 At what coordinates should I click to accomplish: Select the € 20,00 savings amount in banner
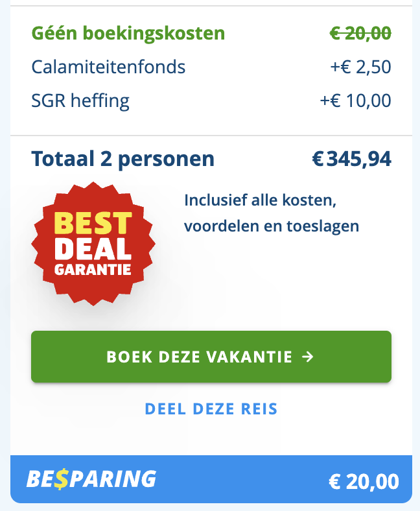click(x=364, y=481)
